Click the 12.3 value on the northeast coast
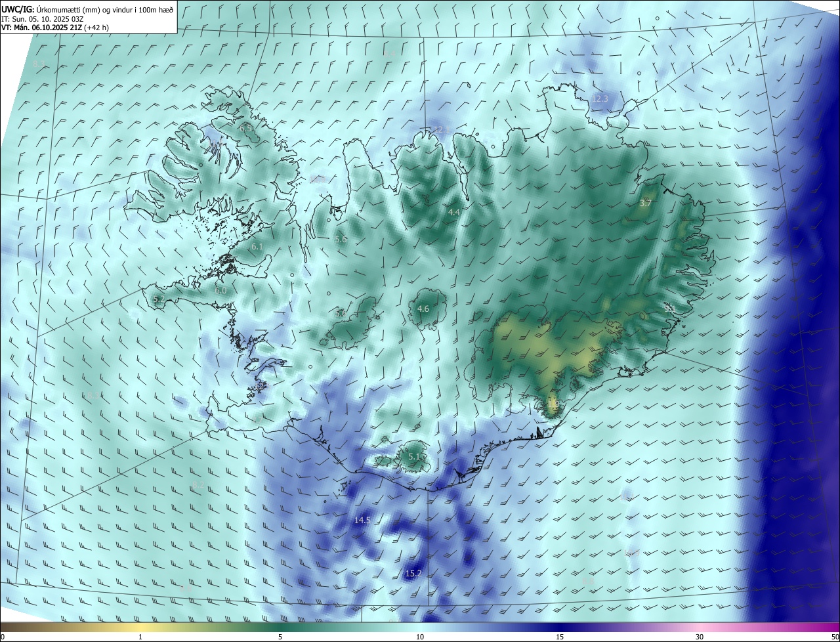 click(600, 98)
